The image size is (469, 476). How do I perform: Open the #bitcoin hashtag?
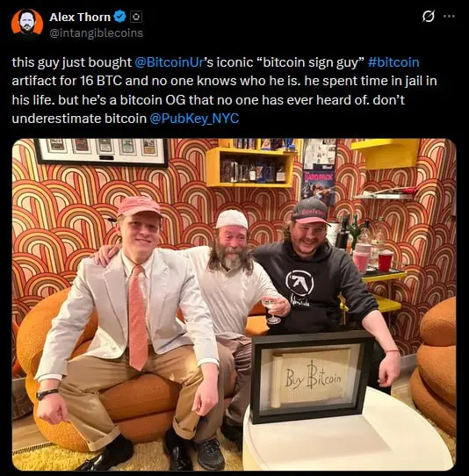coord(393,62)
